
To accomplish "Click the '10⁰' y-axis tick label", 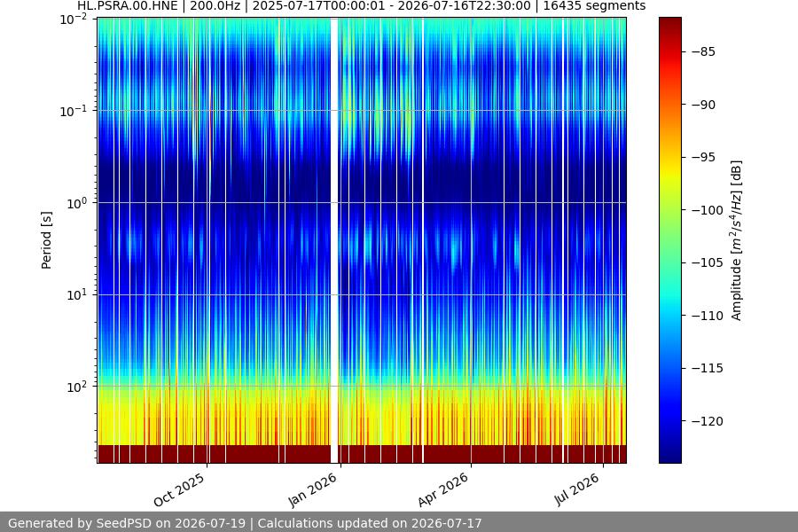I will pyautogui.click(x=77, y=204).
